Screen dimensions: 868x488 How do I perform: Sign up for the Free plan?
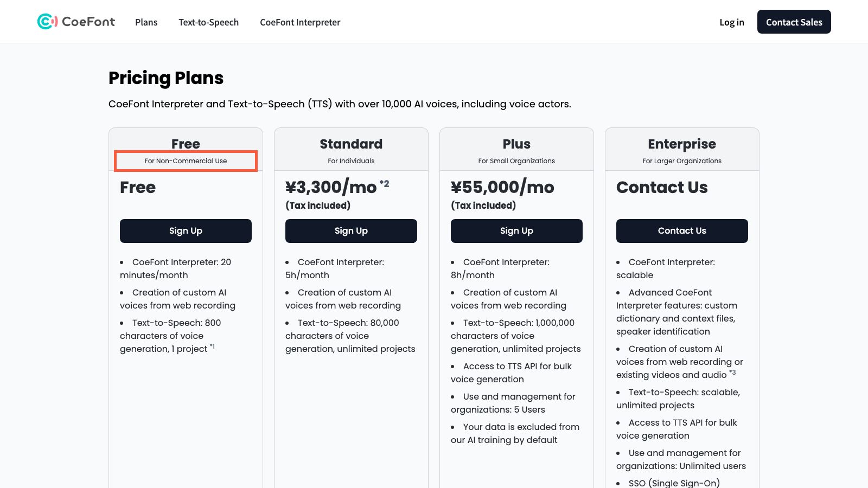click(186, 231)
